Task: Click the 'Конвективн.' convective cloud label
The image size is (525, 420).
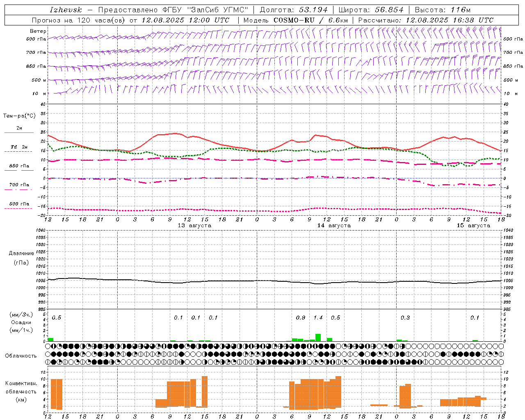Action: pyautogui.click(x=21, y=383)
